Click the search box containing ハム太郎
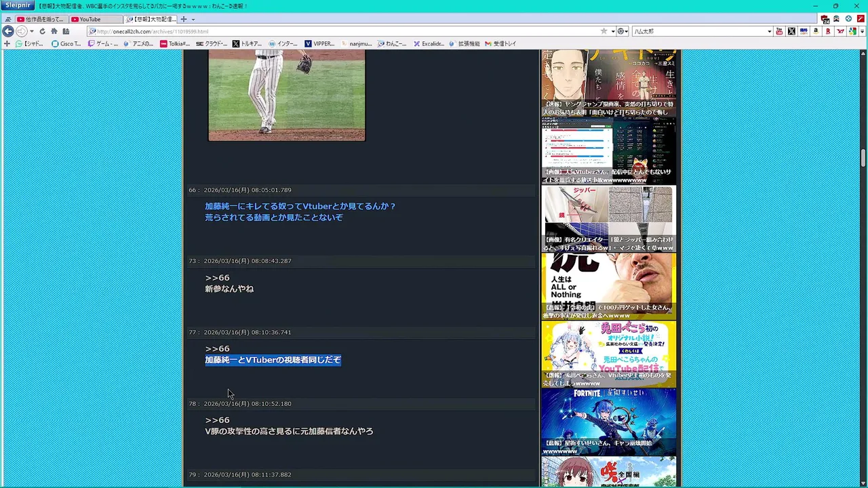The width and height of the screenshot is (868, 488). click(698, 31)
